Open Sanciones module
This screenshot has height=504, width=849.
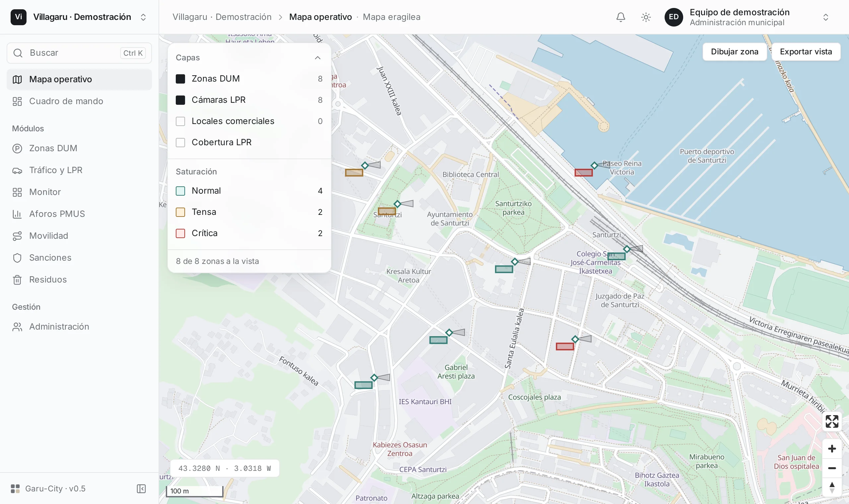click(80, 258)
